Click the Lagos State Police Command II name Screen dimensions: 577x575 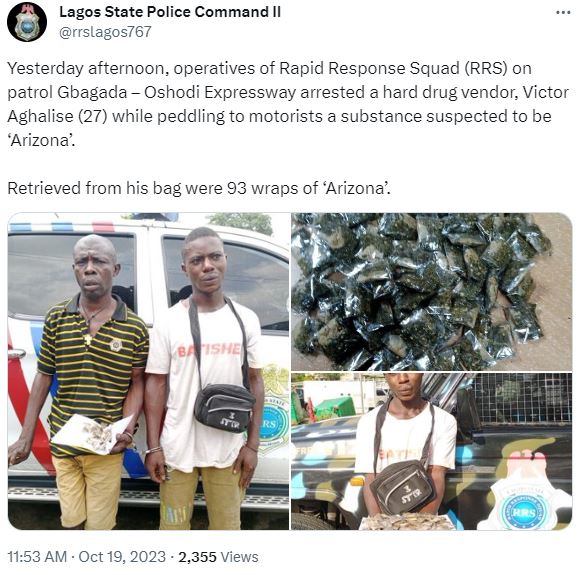pyautogui.click(x=170, y=12)
